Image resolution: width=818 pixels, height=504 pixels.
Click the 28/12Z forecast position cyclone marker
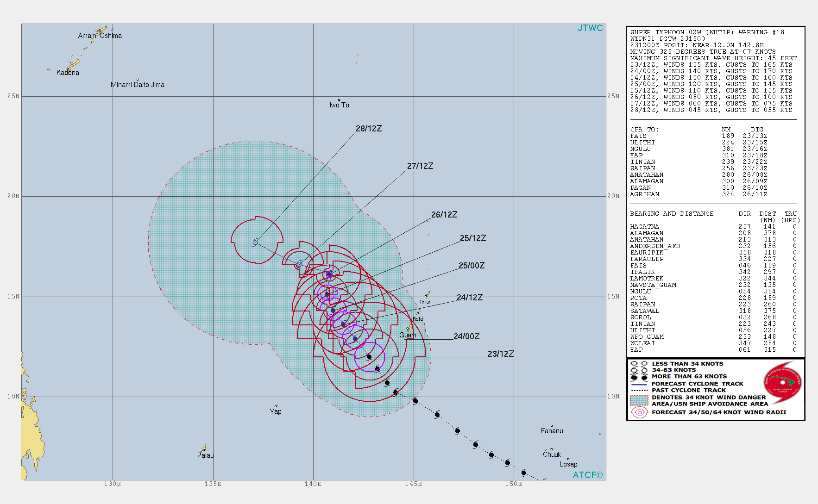tap(255, 243)
